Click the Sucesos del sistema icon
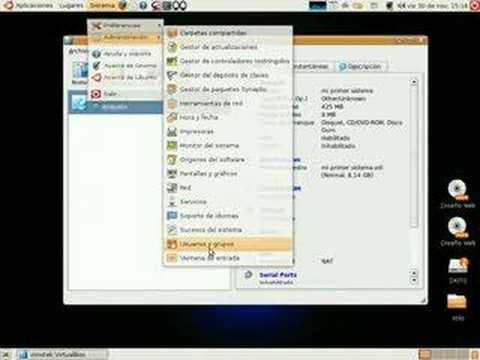Viewport: 480px width, 360px height. point(172,230)
